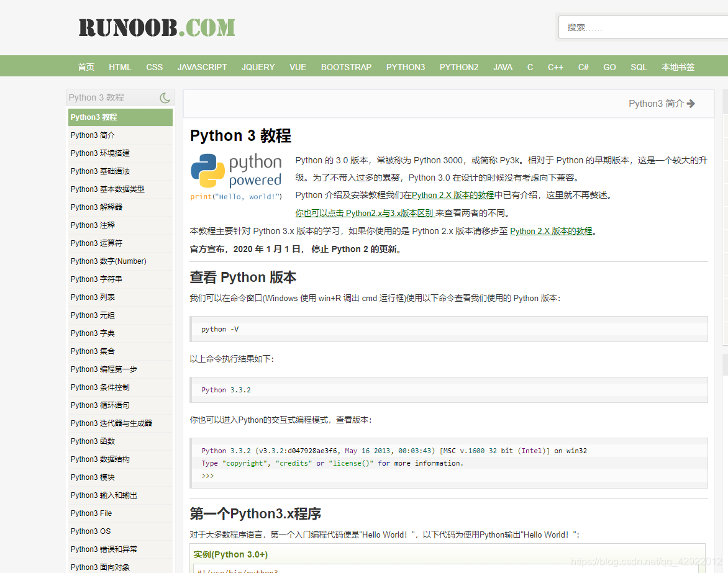The image size is (728, 573).
Task: Open CSS in the navigation bar
Action: pyautogui.click(x=155, y=67)
